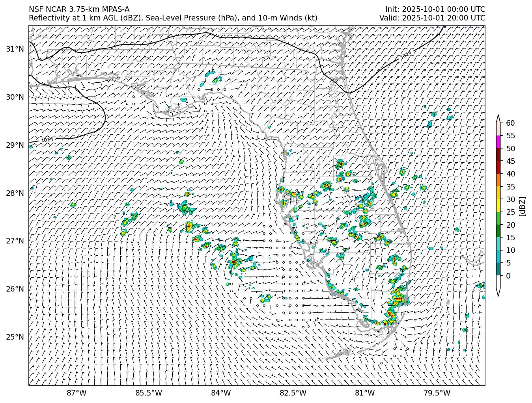
Task: Click the 25°N latitude axis label
Action: (x=15, y=337)
